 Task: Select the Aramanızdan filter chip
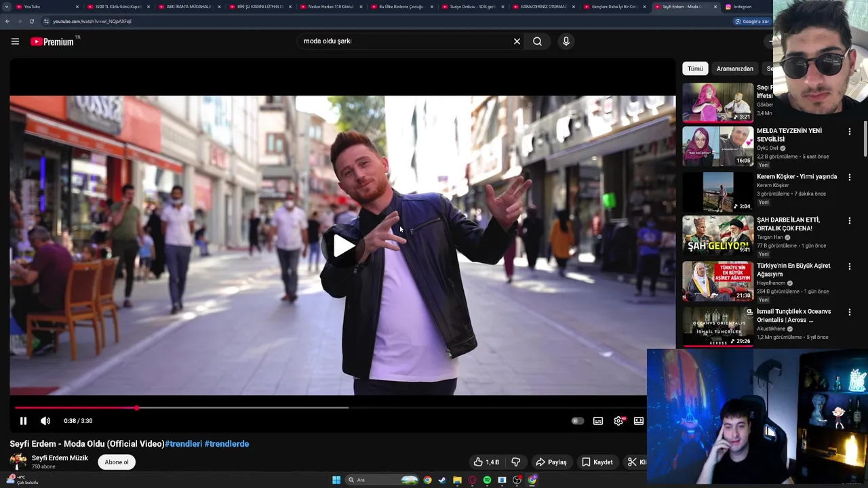point(735,68)
